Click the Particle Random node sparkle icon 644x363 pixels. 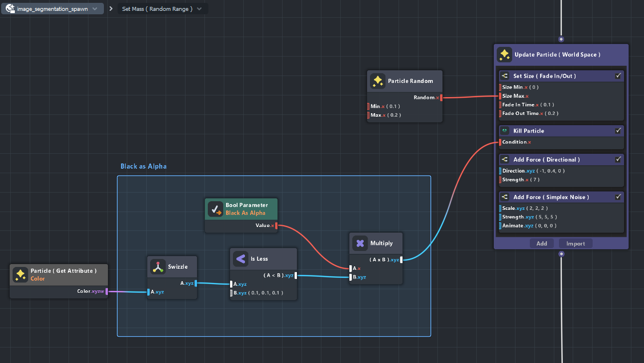pyautogui.click(x=377, y=81)
